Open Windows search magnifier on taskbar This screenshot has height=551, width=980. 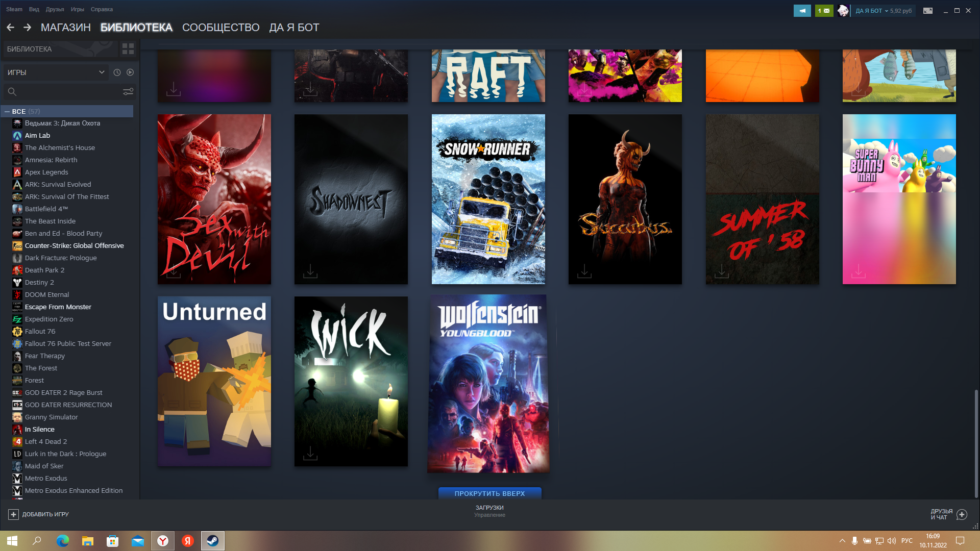(x=37, y=541)
